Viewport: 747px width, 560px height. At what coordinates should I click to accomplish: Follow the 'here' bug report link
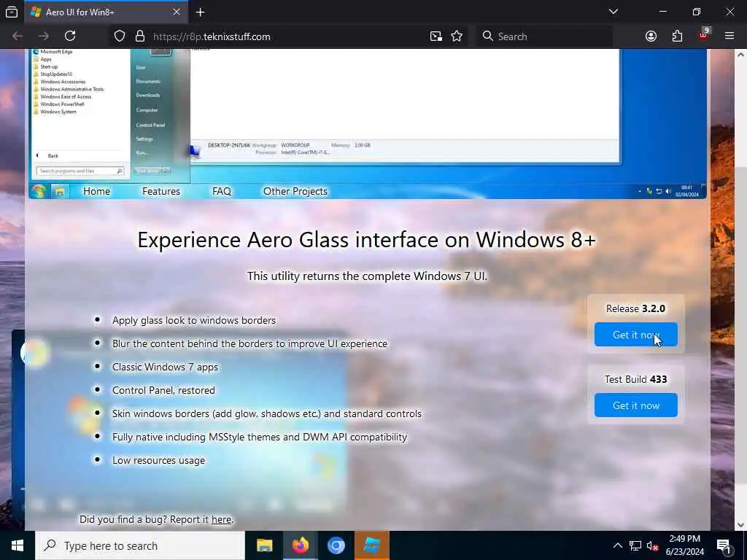pos(222,519)
